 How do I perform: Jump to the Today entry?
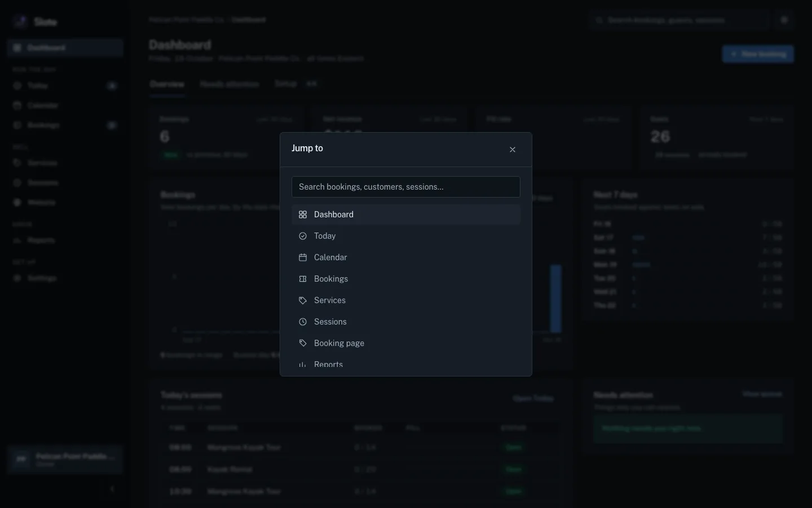[406, 236]
